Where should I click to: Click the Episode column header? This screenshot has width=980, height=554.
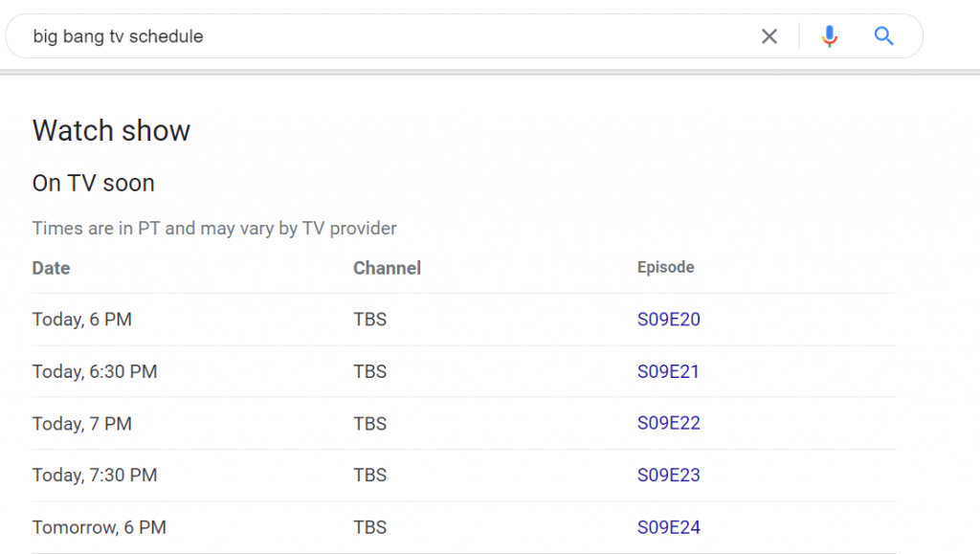pos(666,267)
